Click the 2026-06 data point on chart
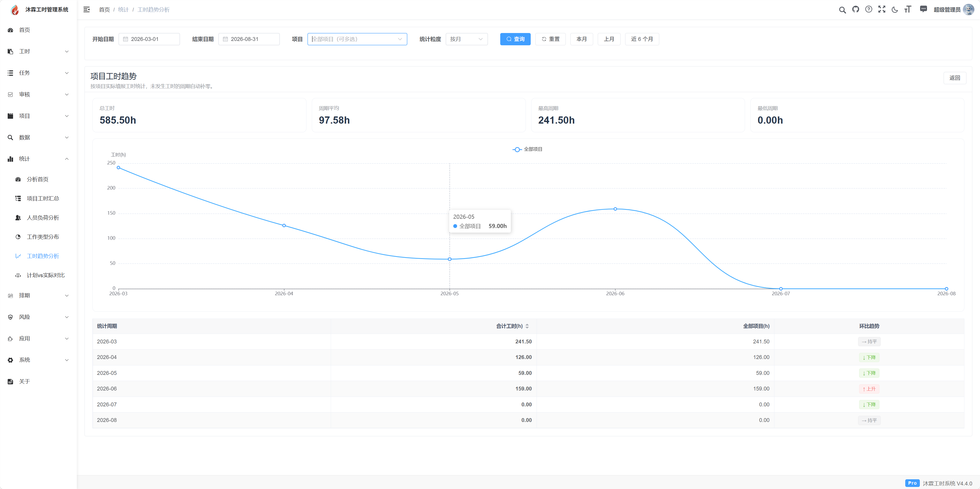The height and width of the screenshot is (489, 980). pos(615,209)
